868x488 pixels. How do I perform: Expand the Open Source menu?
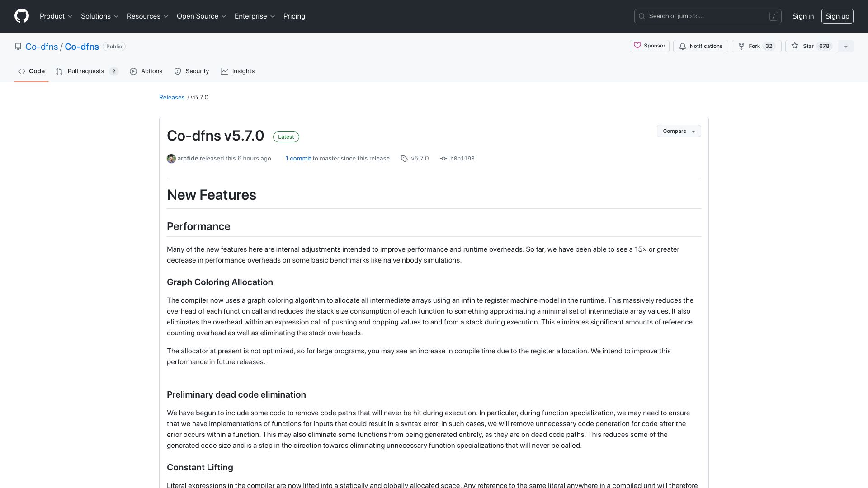click(202, 16)
